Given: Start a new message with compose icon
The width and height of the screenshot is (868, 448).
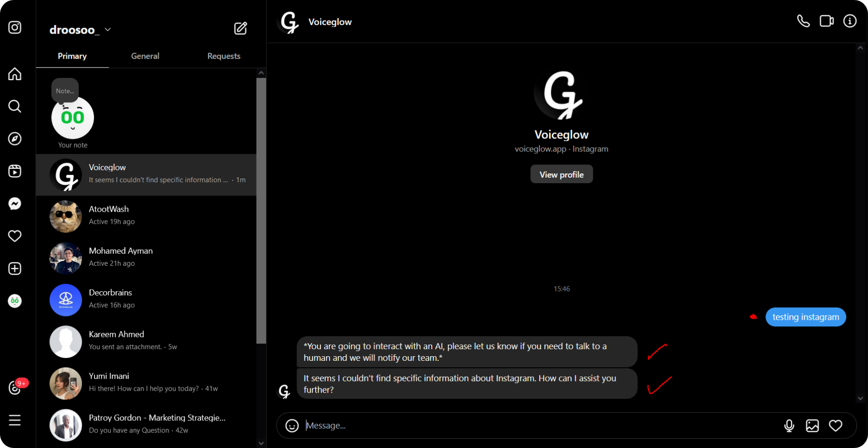Looking at the screenshot, I should [240, 28].
